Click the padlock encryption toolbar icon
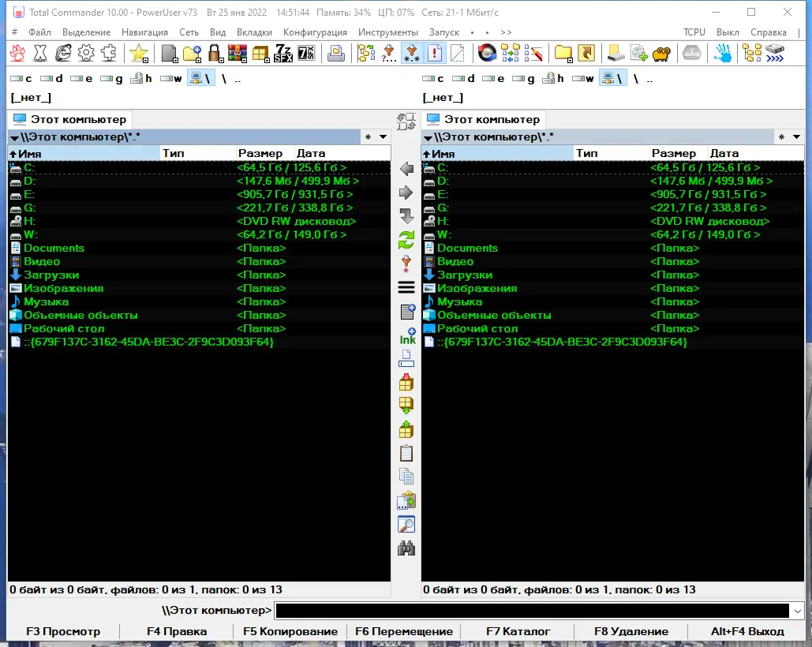The height and width of the screenshot is (647, 812). point(215,53)
